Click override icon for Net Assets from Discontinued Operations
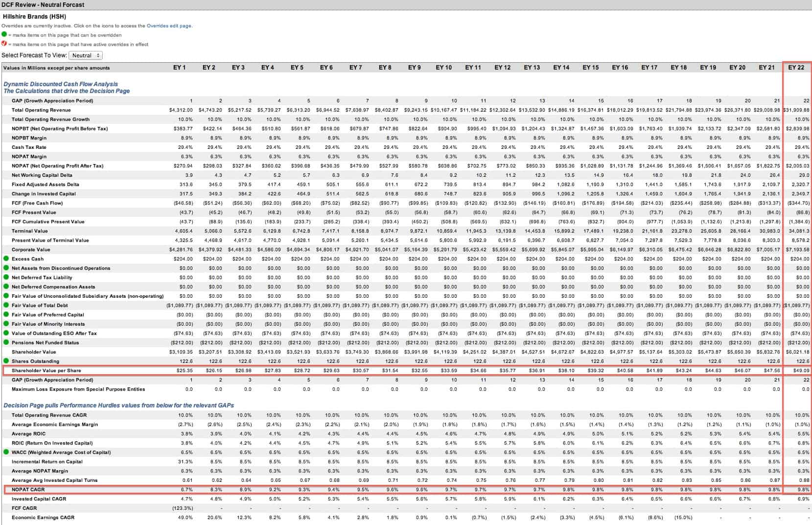 pyautogui.click(x=6, y=268)
